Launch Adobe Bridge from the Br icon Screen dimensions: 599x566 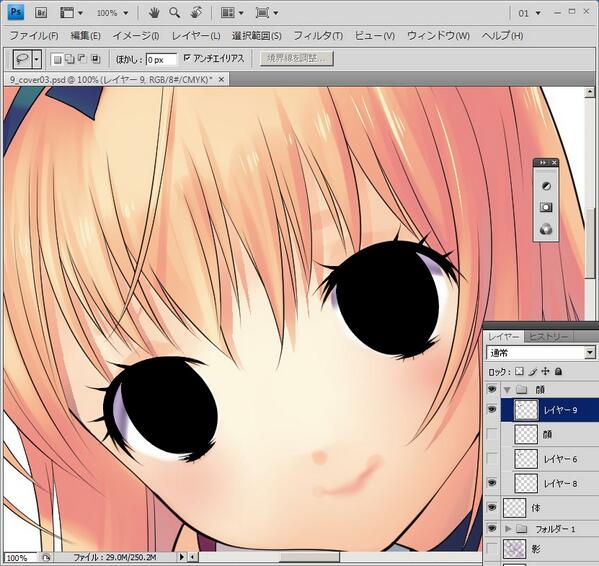pos(41,13)
